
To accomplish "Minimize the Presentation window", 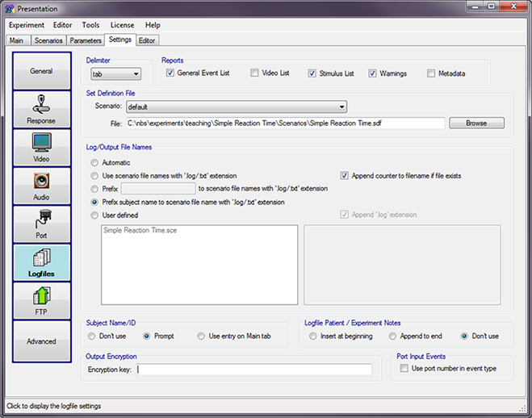I will pyautogui.click(x=475, y=6).
